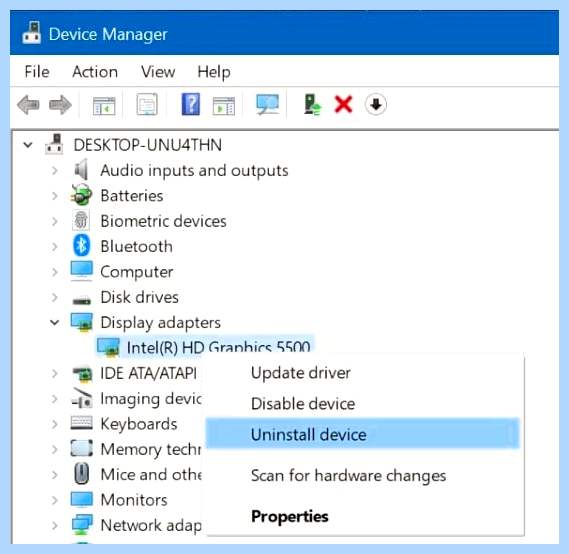The width and height of the screenshot is (569, 554).
Task: Click the Imaging devices category icon
Action: click(x=82, y=398)
